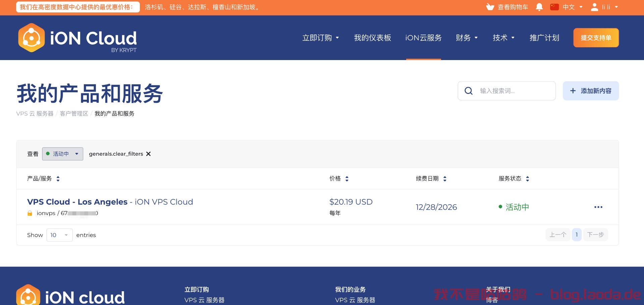Image resolution: width=644 pixels, height=305 pixels.
Task: Click the 客户管理区 breadcrumb
Action: 74,114
